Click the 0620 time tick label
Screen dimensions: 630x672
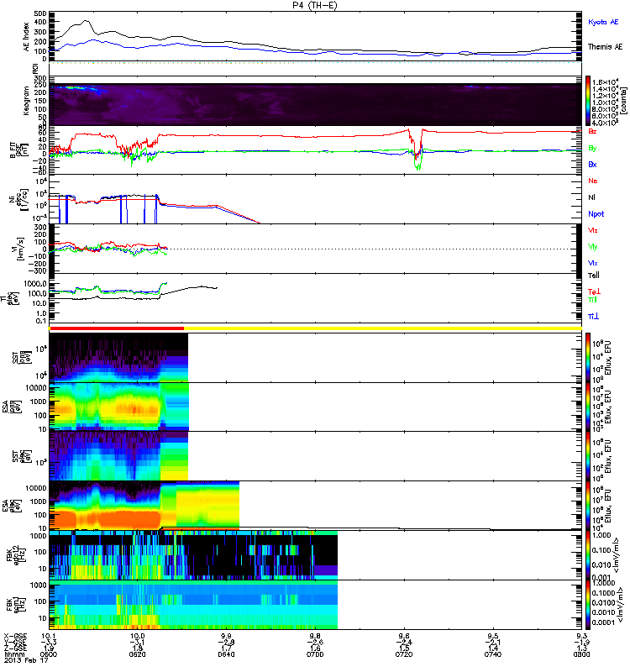point(137,654)
